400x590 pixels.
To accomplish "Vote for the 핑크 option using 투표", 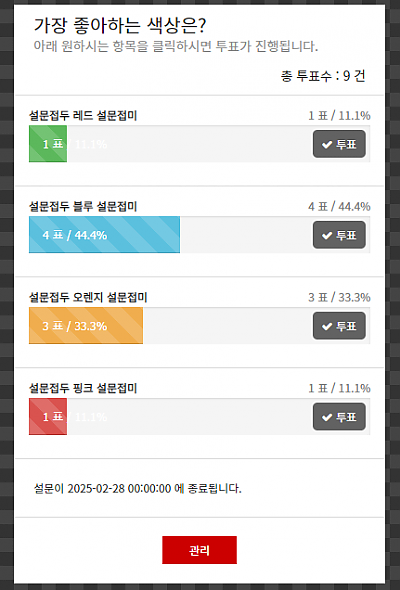I will [339, 417].
